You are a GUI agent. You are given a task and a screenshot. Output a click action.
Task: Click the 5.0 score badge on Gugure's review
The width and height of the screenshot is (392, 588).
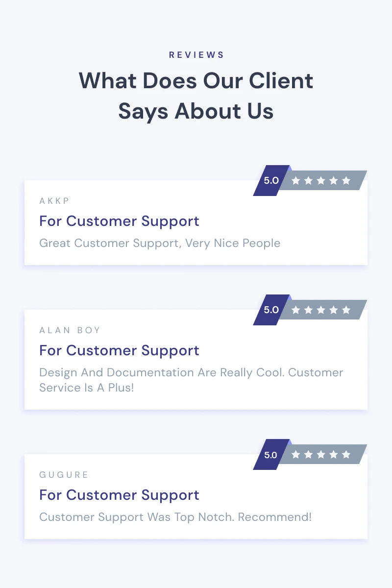[271, 454]
